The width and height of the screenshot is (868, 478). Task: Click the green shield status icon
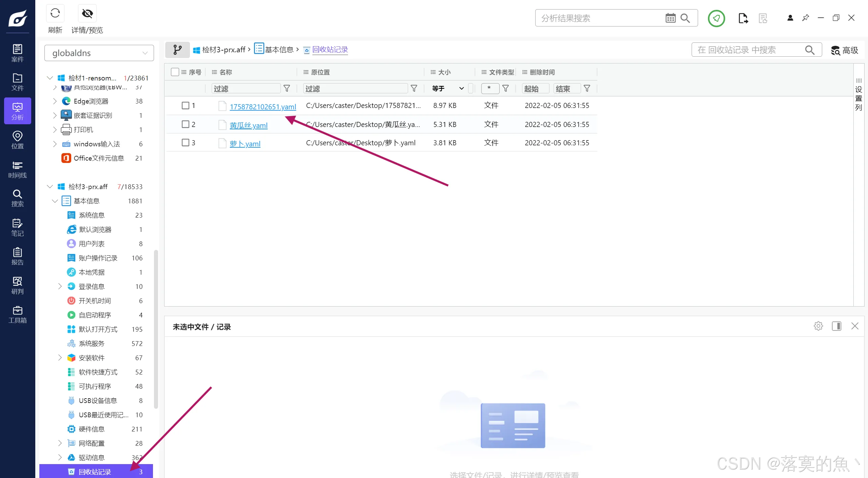[x=716, y=18]
